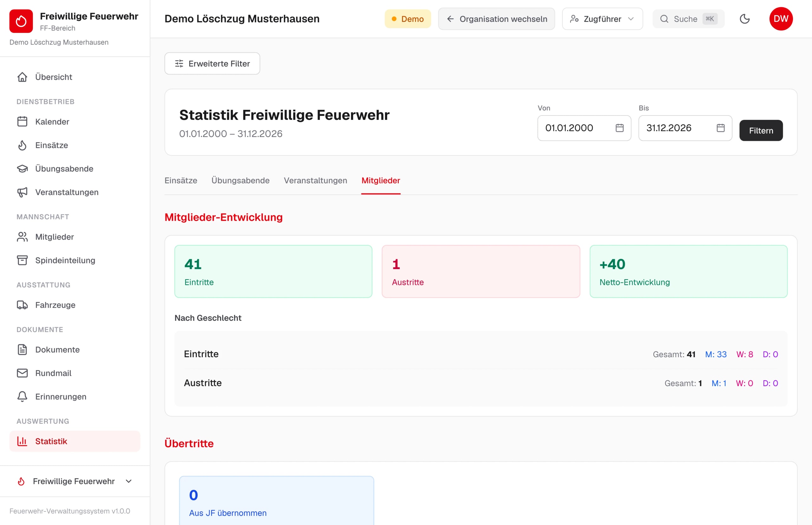Viewport: 812px width, 525px height.
Task: Click 'Feuerwehr-Verwaltungssystem v1.0.0' footer text
Action: [x=69, y=511]
